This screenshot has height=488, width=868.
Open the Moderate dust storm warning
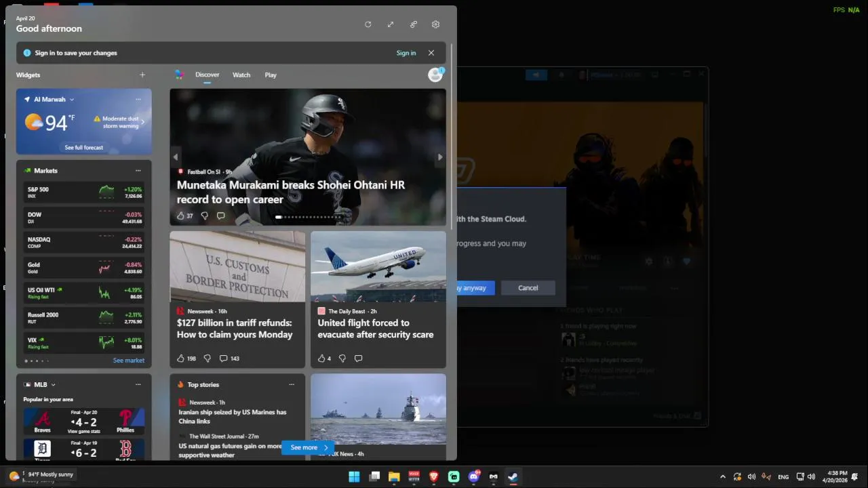[119, 122]
